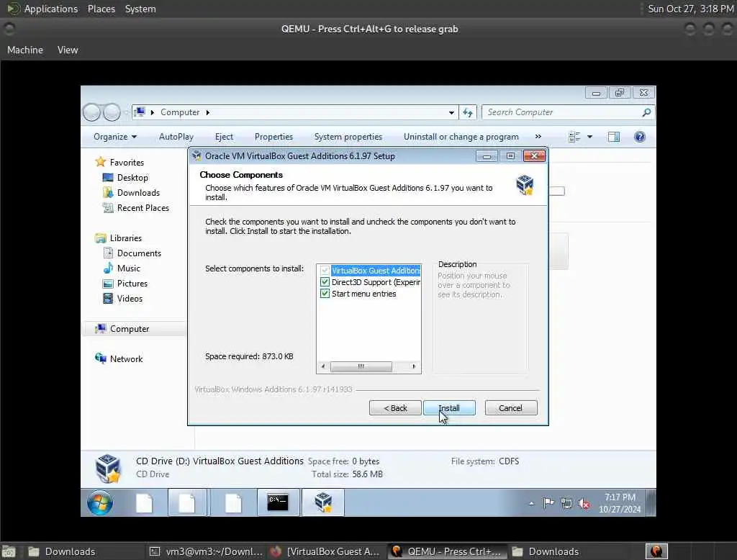
Task: Click the Search Computer field
Action: click(x=563, y=112)
